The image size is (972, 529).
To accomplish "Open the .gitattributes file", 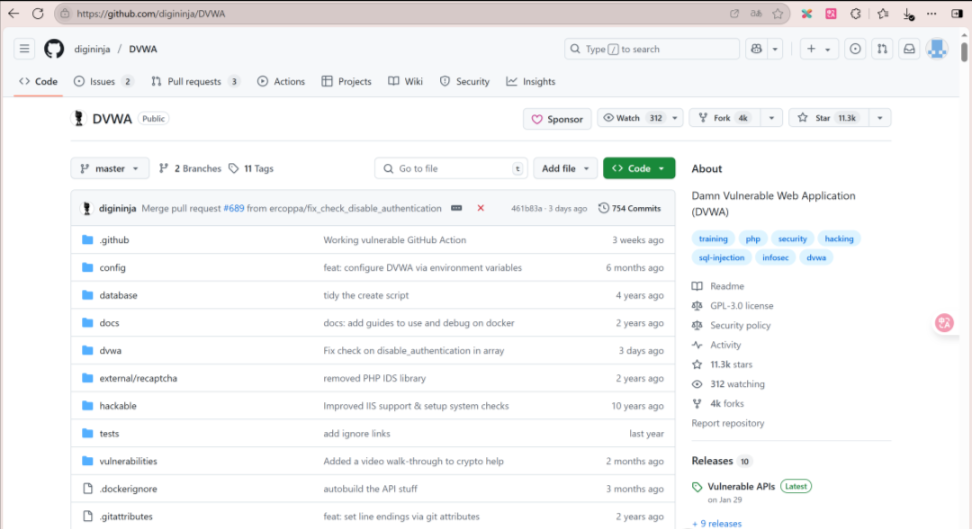I will tap(126, 517).
